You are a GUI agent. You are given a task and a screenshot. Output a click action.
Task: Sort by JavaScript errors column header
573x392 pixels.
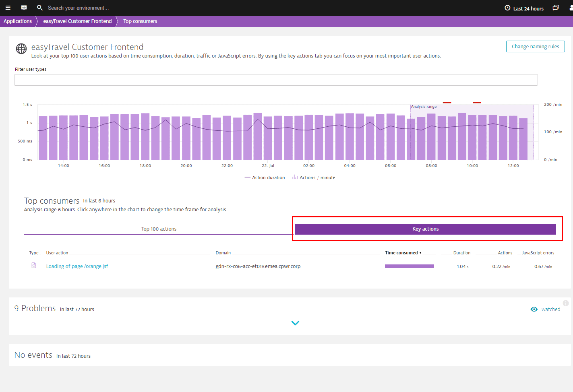pos(538,253)
